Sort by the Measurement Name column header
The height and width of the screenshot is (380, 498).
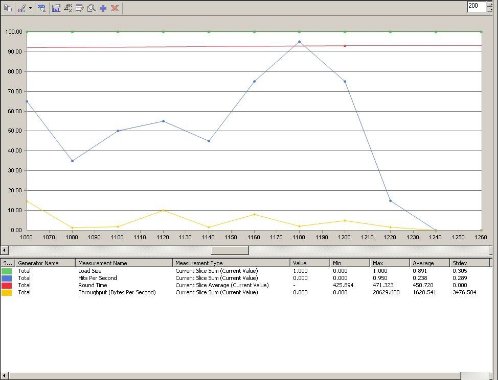tap(124, 263)
